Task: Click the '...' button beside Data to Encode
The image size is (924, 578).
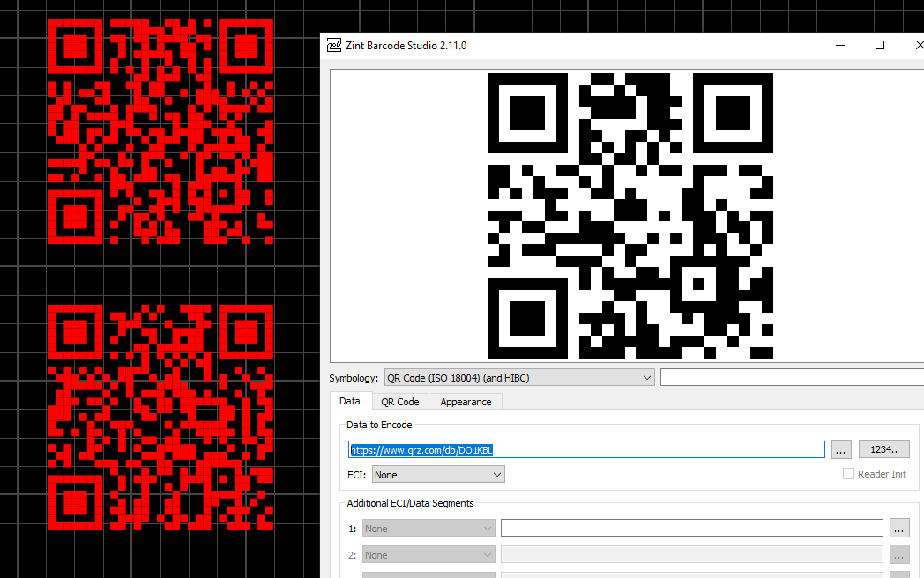Action: tap(841, 449)
